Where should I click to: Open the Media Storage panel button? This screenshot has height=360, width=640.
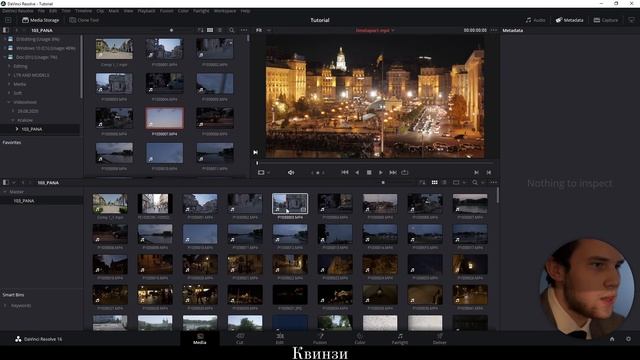click(40, 20)
